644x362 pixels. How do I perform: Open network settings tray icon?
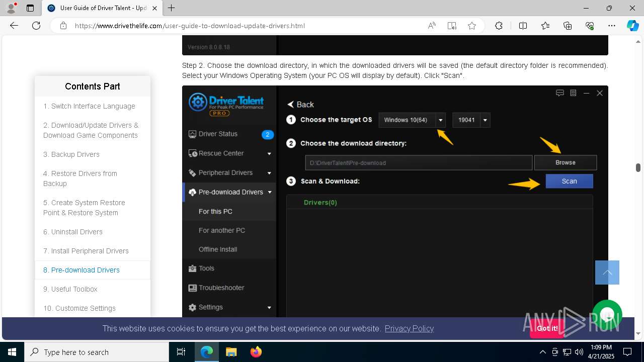tap(567, 352)
